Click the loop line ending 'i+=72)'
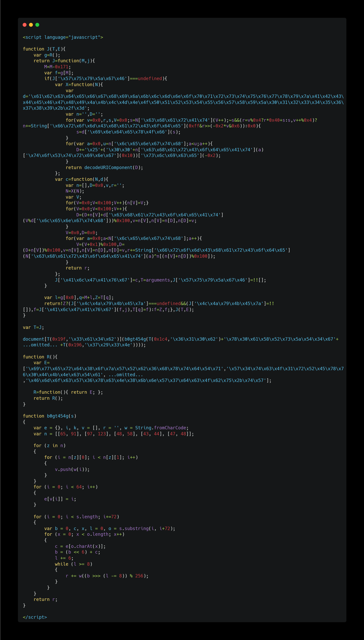This screenshot has width=364, height=640. (76, 517)
